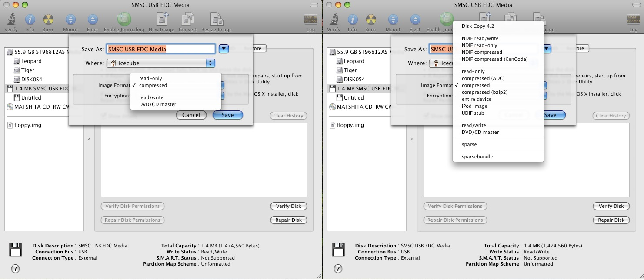Open the Log in the right window toolbar
The image size is (644, 280).
point(633,20)
